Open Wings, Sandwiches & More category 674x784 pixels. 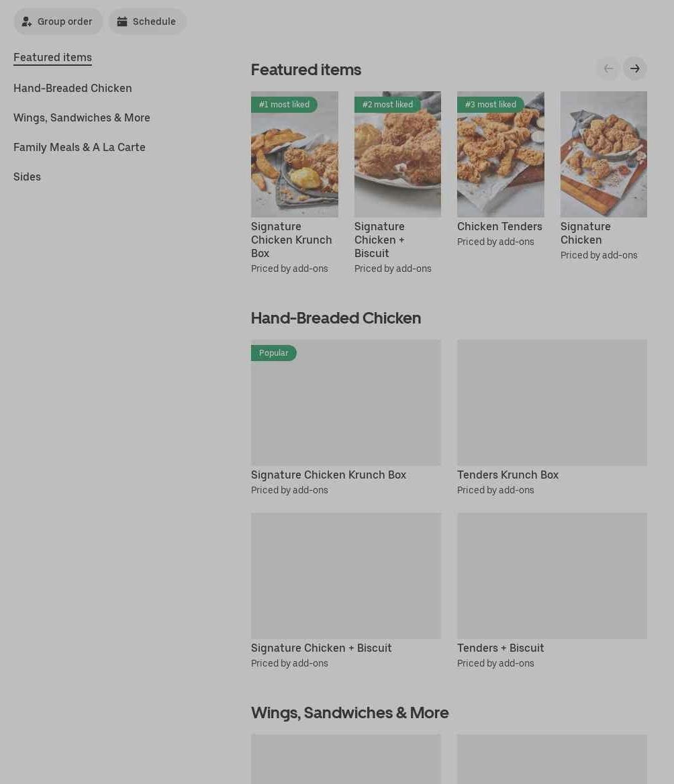pyautogui.click(x=81, y=117)
